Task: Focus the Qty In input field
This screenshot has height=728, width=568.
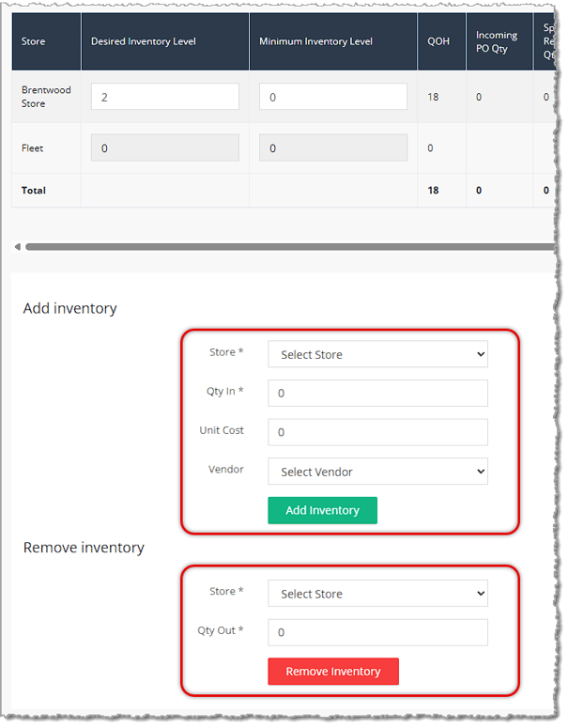Action: pos(377,394)
